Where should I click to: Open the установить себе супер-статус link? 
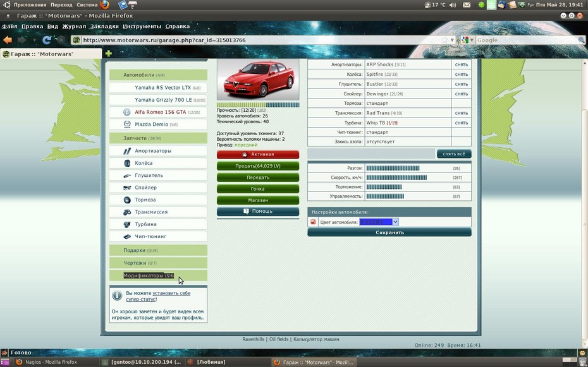pos(158,296)
